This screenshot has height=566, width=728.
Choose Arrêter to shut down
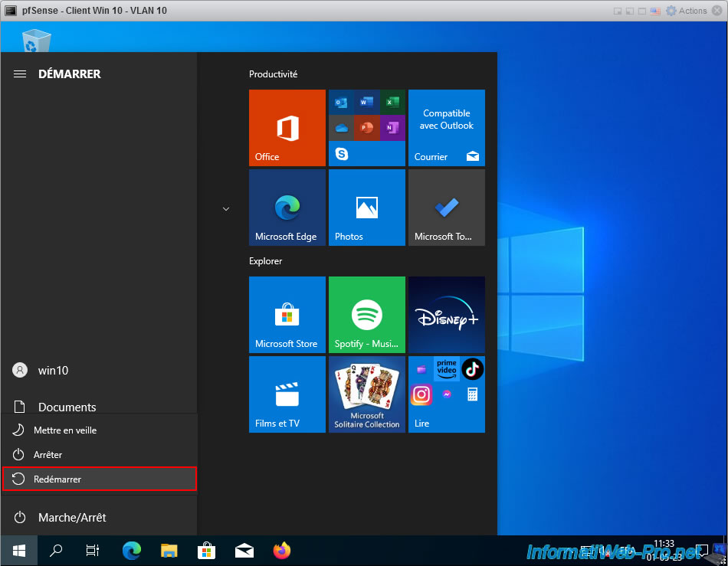coord(100,455)
